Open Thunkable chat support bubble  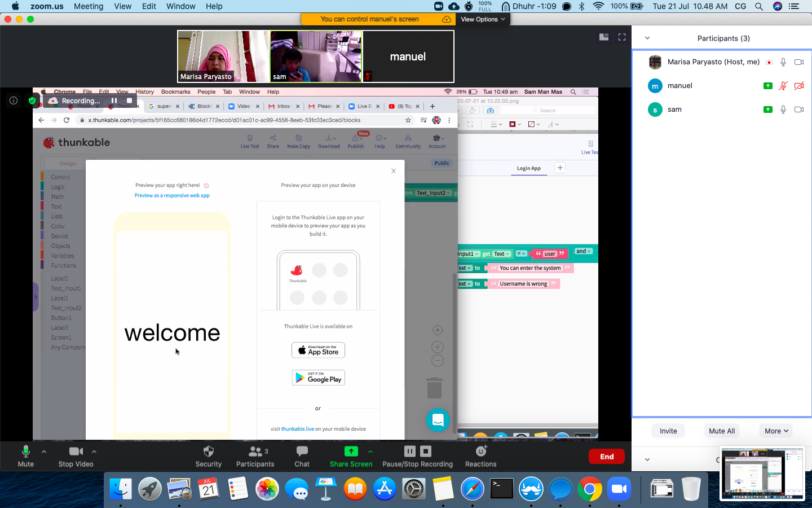438,420
